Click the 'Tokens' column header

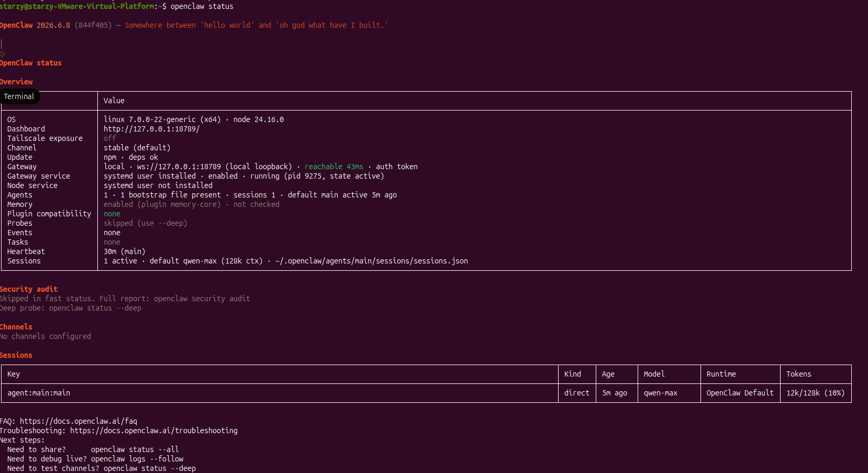(799, 374)
